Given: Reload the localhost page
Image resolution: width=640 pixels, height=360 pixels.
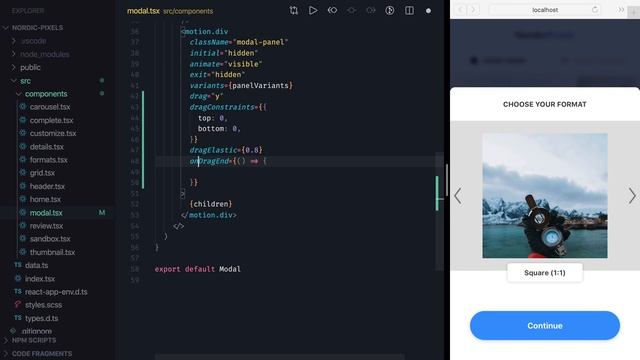Looking at the screenshot, I should (595, 9).
